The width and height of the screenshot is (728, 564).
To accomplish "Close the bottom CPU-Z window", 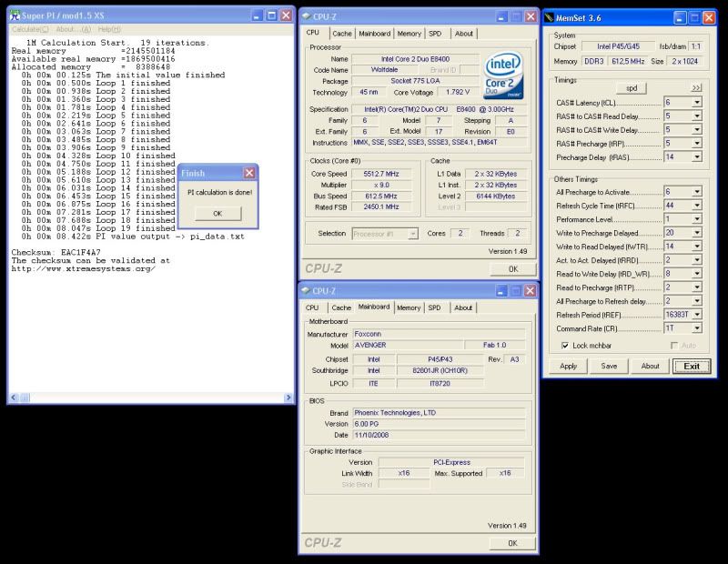I will point(530,290).
